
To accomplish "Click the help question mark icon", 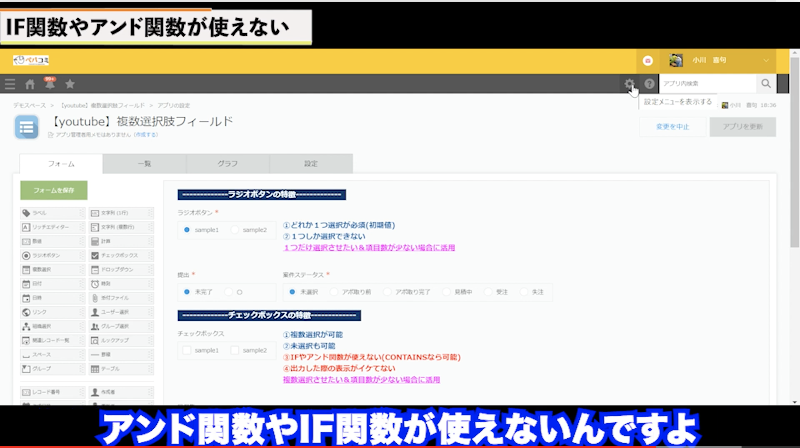I will (649, 85).
